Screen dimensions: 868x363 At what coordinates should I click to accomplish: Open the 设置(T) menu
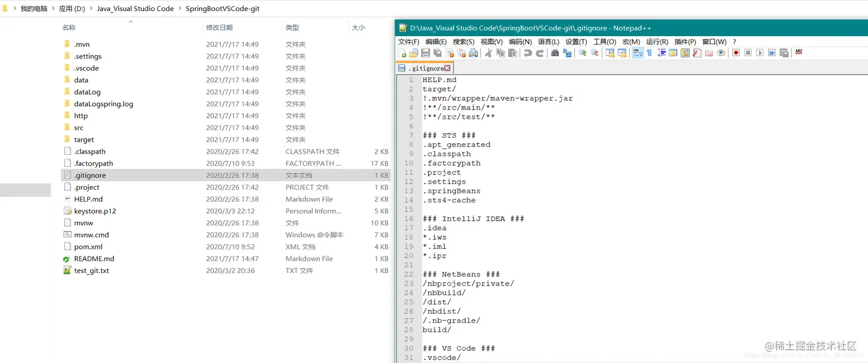click(x=576, y=42)
